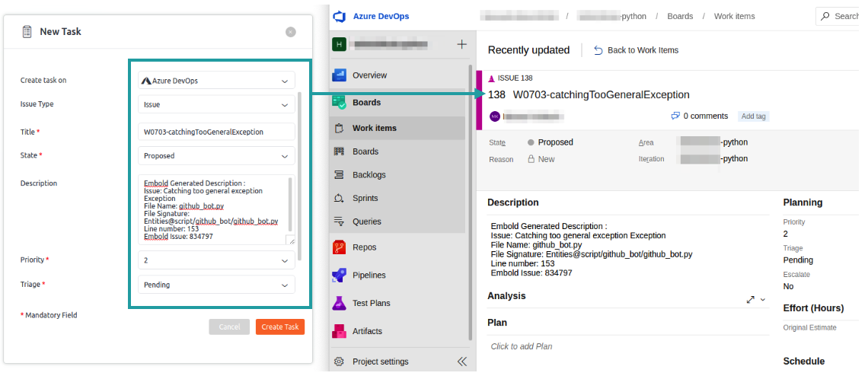Open the Priority dropdown in New Task
The height and width of the screenshot is (376, 868).
(216, 260)
